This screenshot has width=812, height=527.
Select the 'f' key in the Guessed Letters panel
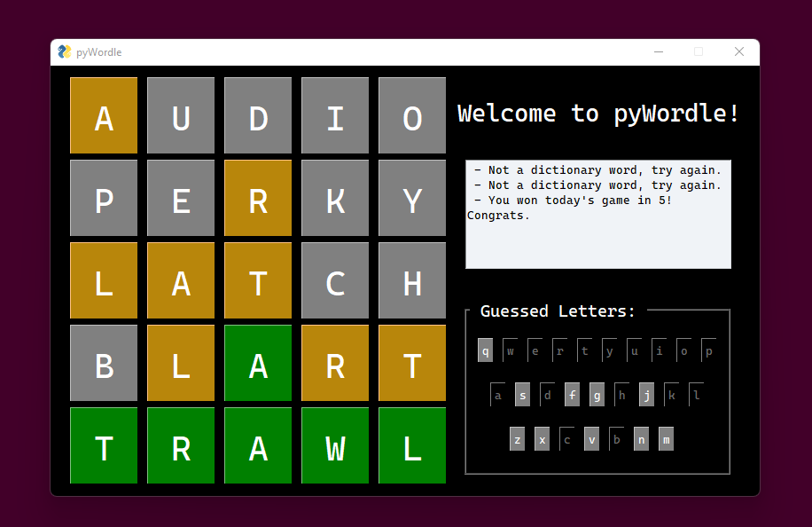pyautogui.click(x=572, y=395)
